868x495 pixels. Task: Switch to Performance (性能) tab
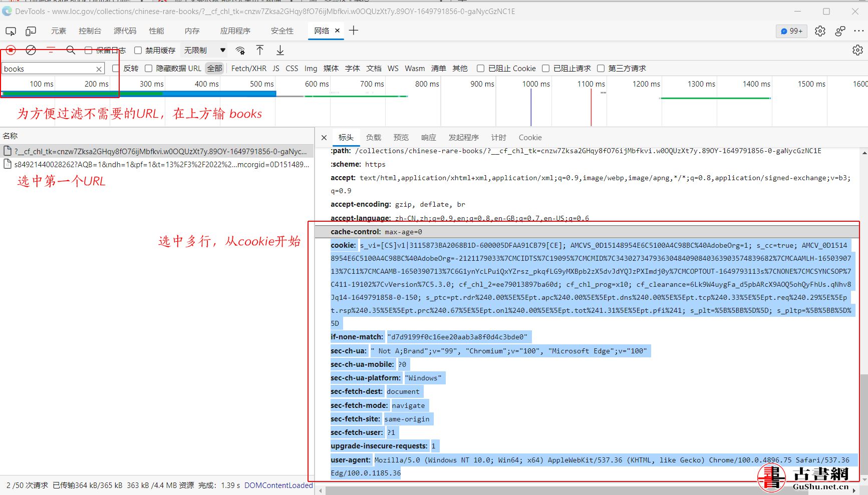(157, 31)
